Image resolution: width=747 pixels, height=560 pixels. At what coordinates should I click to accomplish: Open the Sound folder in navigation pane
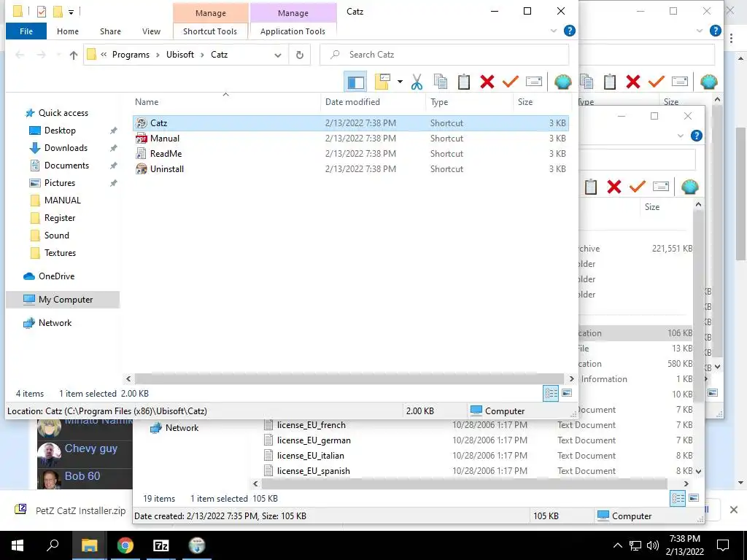tap(56, 236)
